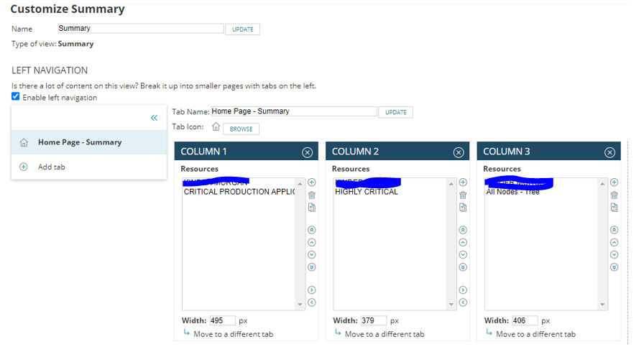The image size is (644, 357).
Task: Uncheck Enable left navigation
Action: pyautogui.click(x=16, y=96)
